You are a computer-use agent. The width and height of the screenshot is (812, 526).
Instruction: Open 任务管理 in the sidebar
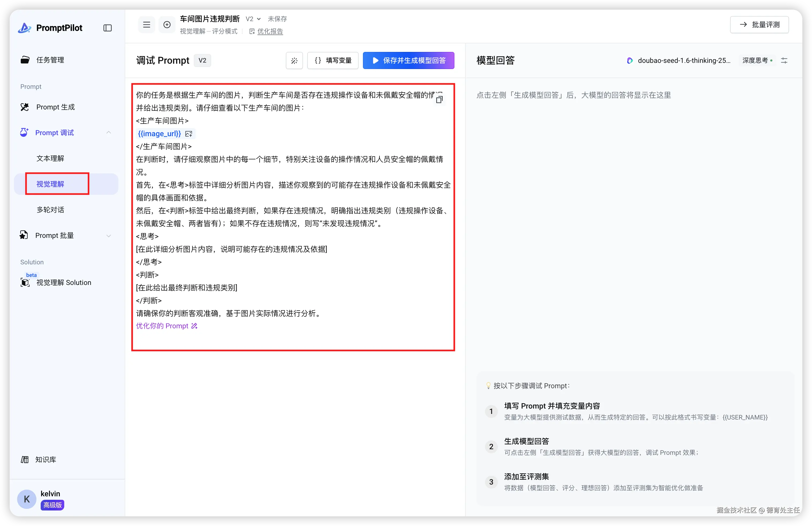[x=50, y=60]
